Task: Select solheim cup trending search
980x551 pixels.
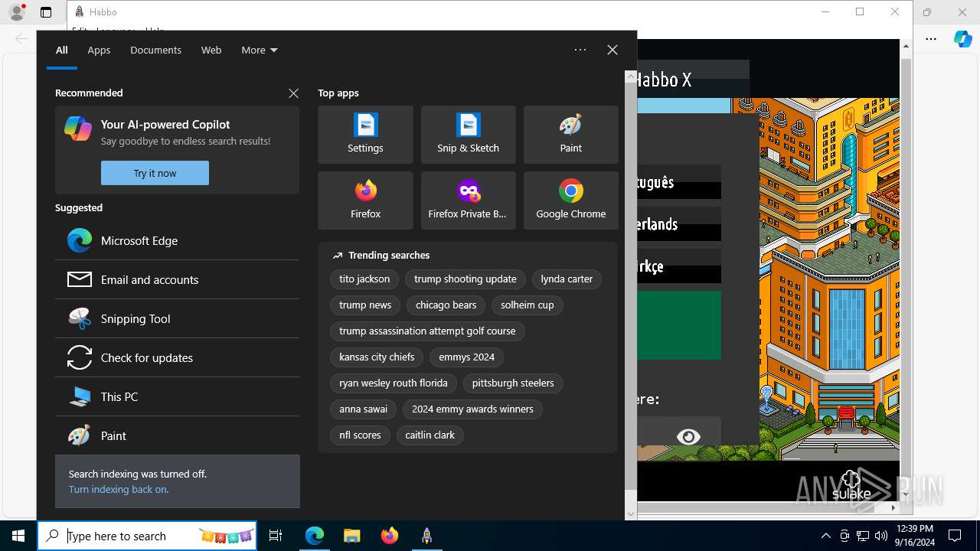Action: click(x=527, y=305)
